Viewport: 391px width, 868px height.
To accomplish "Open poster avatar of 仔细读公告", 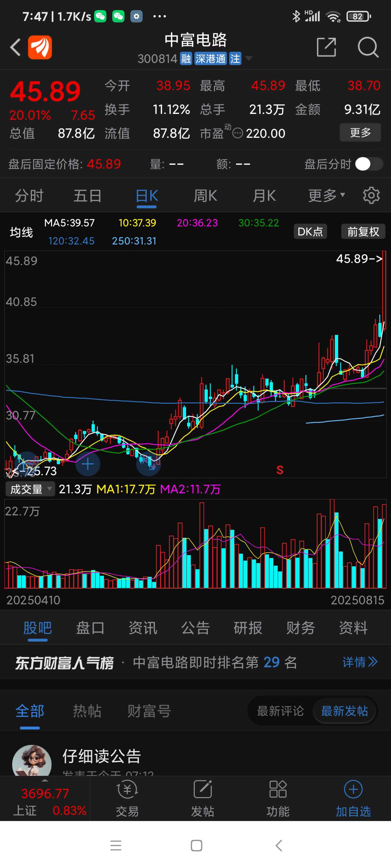I will coord(32,760).
